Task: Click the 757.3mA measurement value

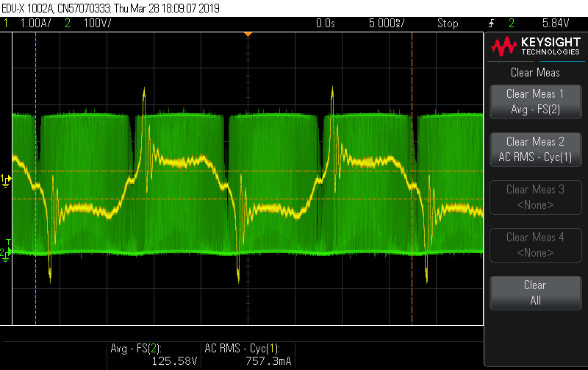Action: point(268,361)
